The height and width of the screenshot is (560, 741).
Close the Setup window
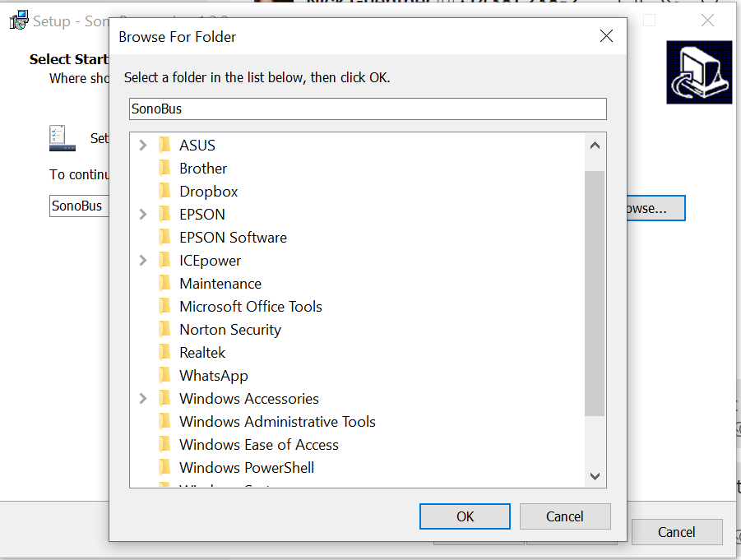[x=707, y=21]
